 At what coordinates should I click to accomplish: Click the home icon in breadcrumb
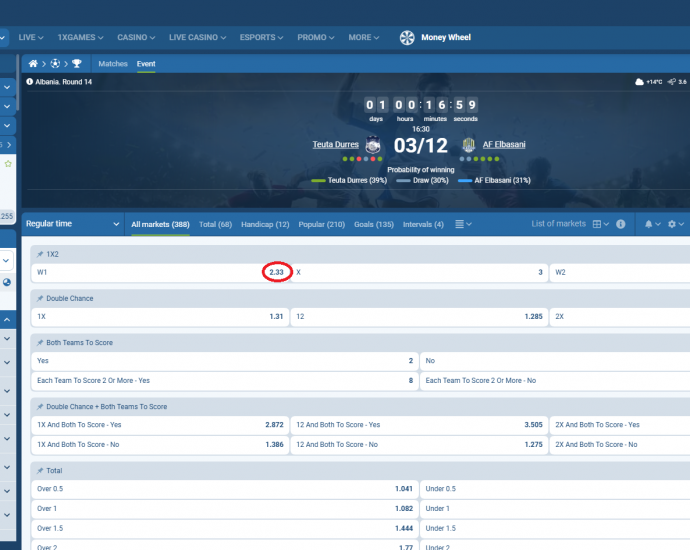(33, 63)
